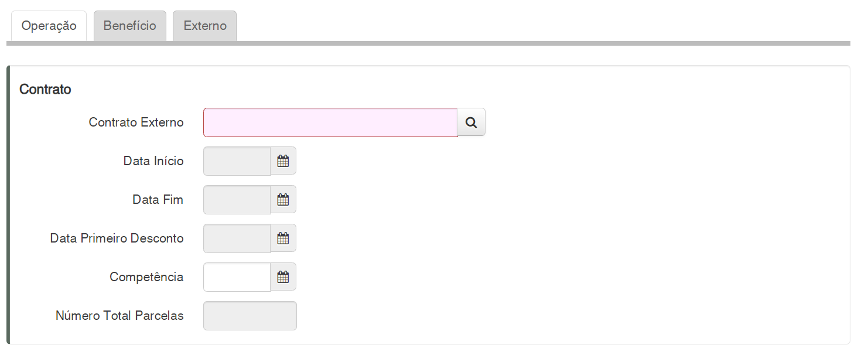Click the Número Total Parcelas field
868x355 pixels.
point(250,316)
